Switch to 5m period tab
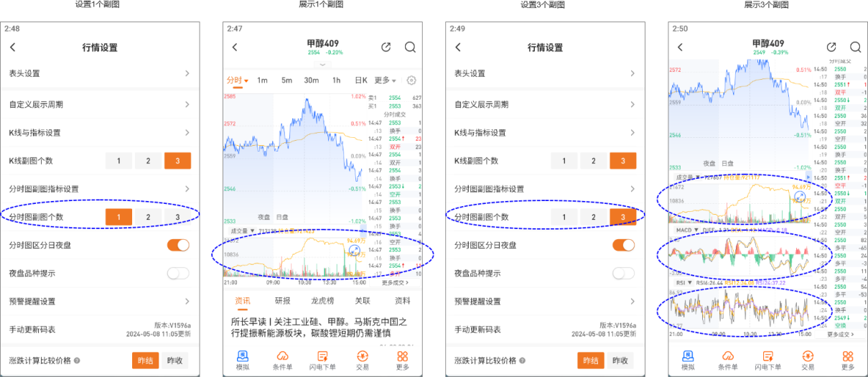The width and height of the screenshot is (868, 377). coord(286,80)
